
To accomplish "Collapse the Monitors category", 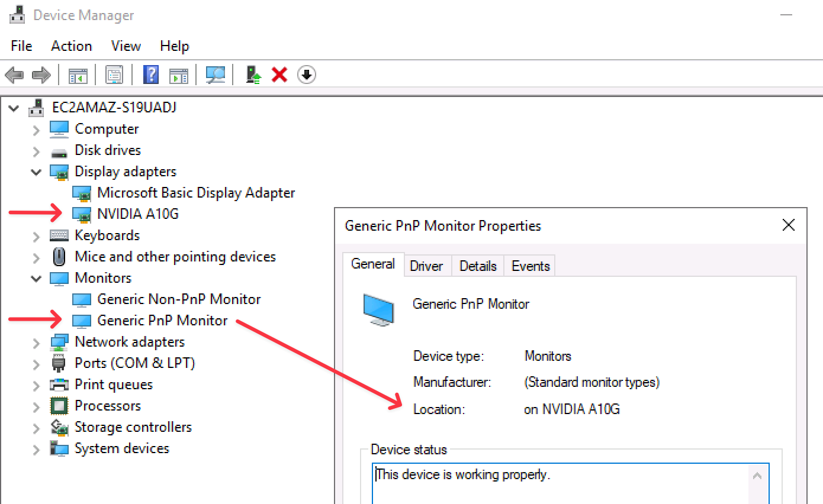I will (x=37, y=279).
